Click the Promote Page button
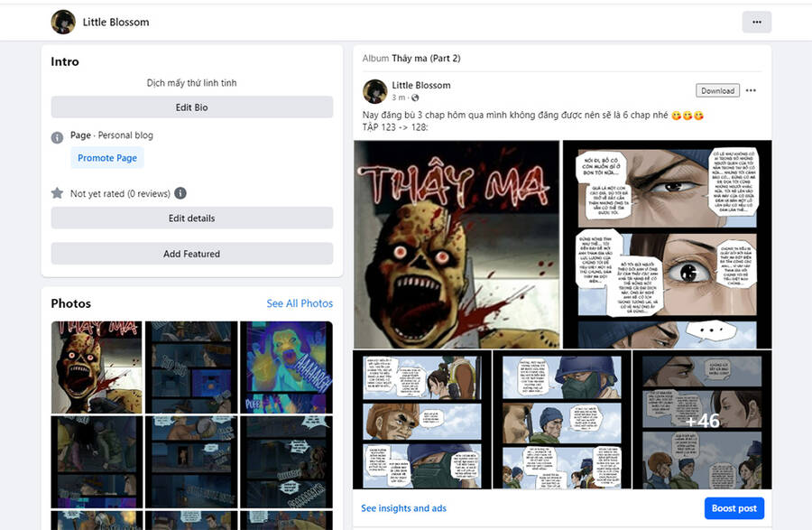Image resolution: width=812 pixels, height=530 pixels. click(107, 158)
